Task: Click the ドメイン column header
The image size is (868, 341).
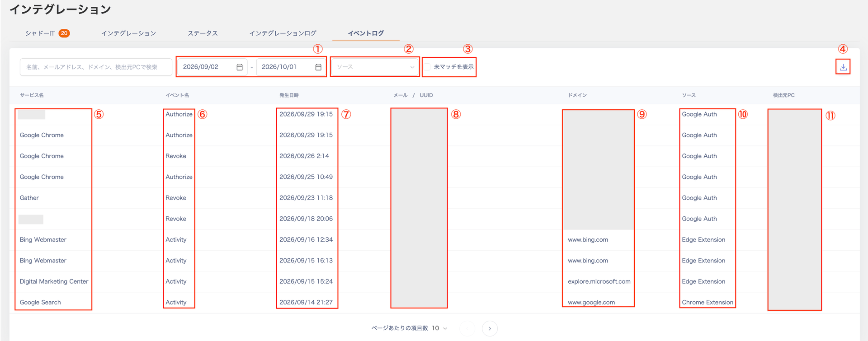Action: (577, 95)
